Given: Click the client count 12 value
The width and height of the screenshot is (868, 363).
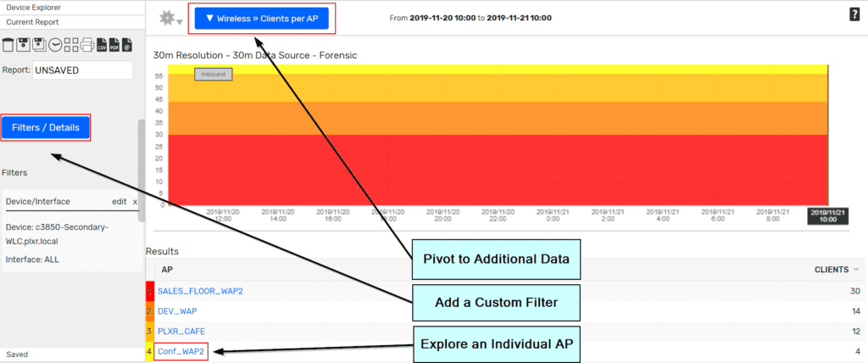Looking at the screenshot, I should coord(856,332).
